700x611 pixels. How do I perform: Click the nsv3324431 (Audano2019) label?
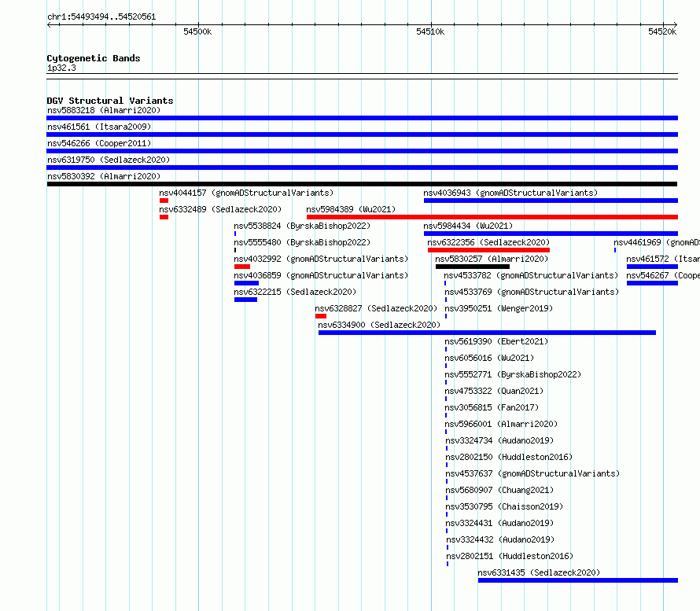coord(499,523)
